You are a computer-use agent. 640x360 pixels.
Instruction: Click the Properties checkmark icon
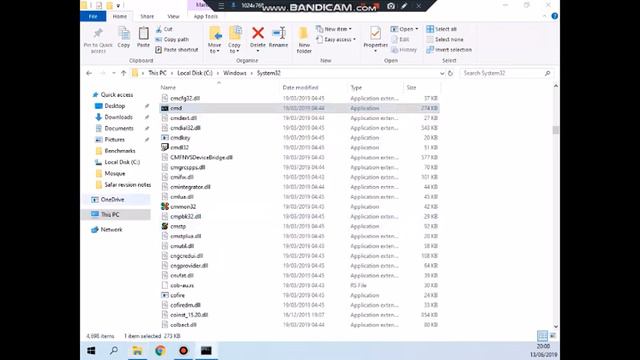[375, 33]
